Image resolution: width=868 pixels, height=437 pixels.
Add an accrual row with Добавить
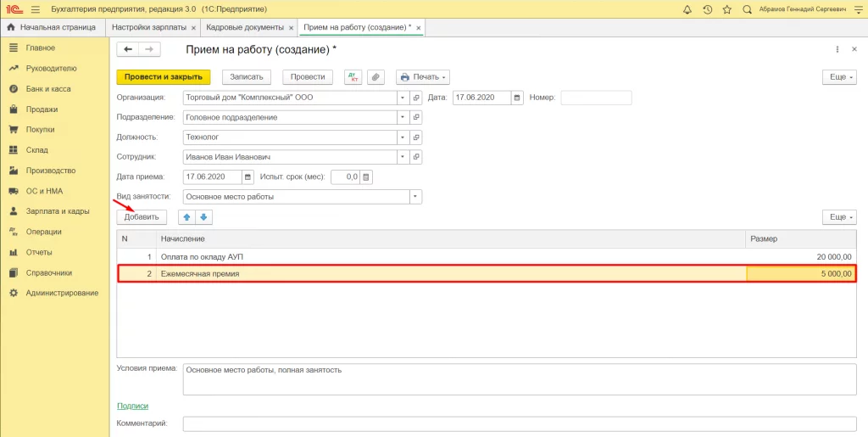pyautogui.click(x=142, y=217)
